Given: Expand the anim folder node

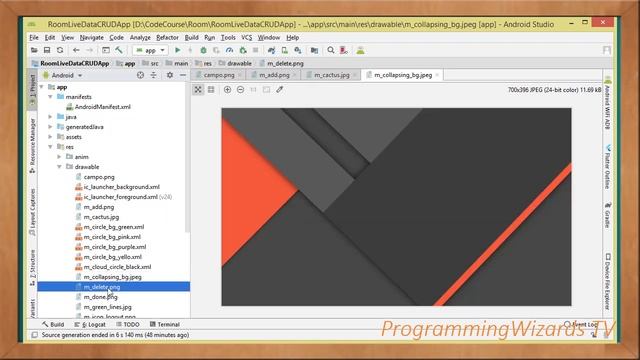Looking at the screenshot, I should point(59,157).
